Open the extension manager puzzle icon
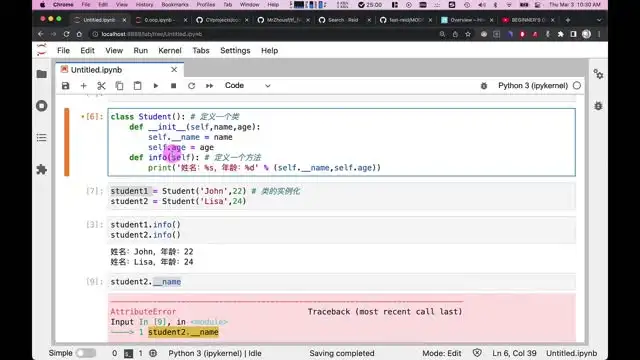The image size is (640, 360). [42, 169]
